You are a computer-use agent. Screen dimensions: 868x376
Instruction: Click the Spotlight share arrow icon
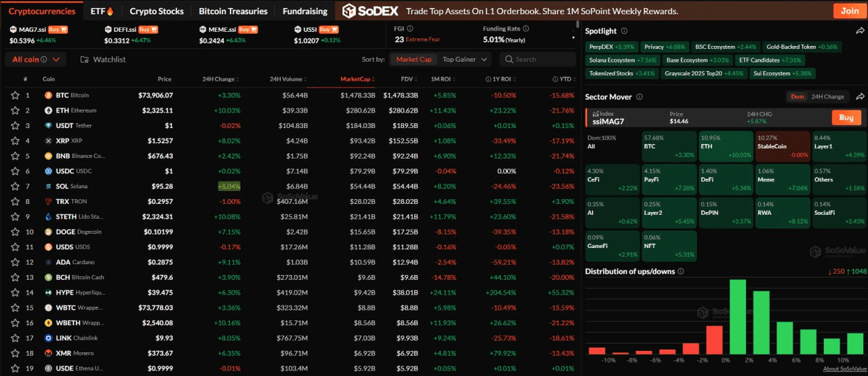point(860,31)
